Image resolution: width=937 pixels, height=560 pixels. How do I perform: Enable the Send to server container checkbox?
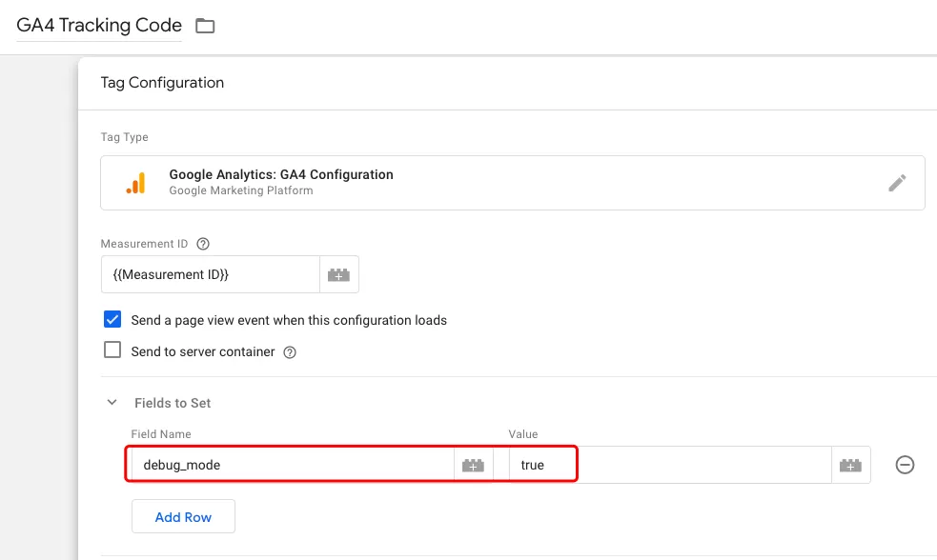[x=112, y=350]
